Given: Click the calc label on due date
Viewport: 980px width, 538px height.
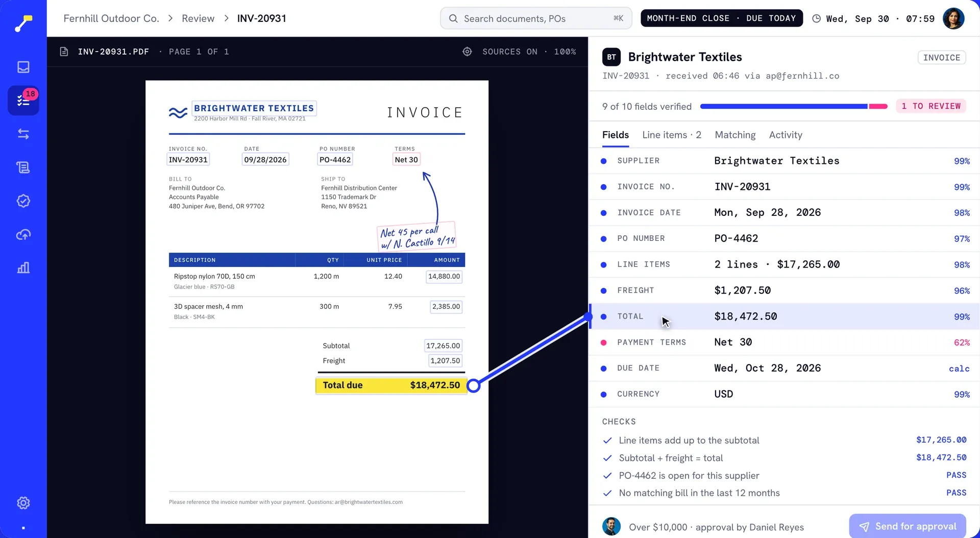Looking at the screenshot, I should (959, 369).
